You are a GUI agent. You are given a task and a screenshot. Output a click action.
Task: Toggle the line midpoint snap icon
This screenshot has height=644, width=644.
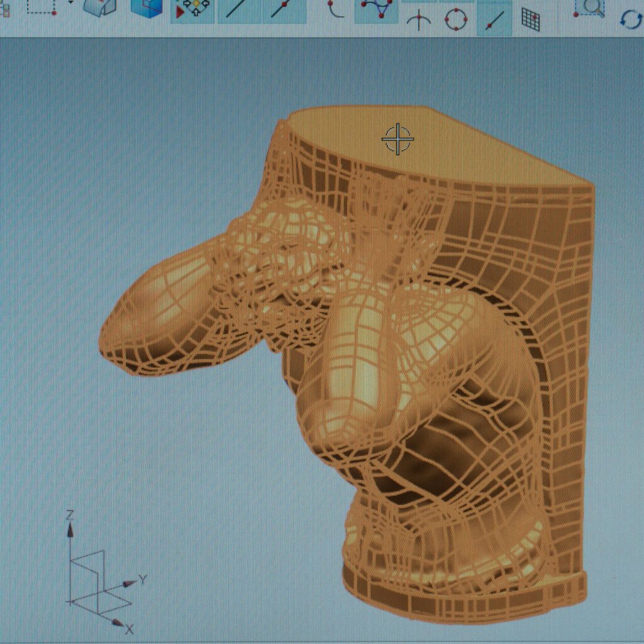click(282, 9)
